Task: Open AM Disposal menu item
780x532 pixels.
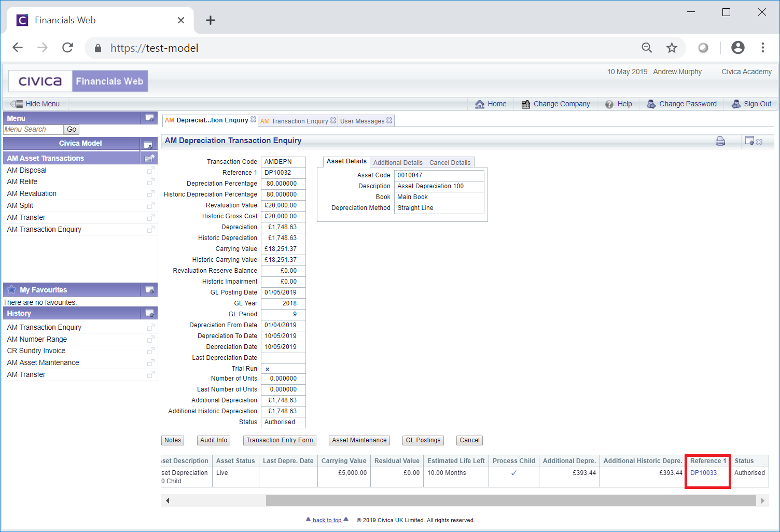Action: click(26, 170)
